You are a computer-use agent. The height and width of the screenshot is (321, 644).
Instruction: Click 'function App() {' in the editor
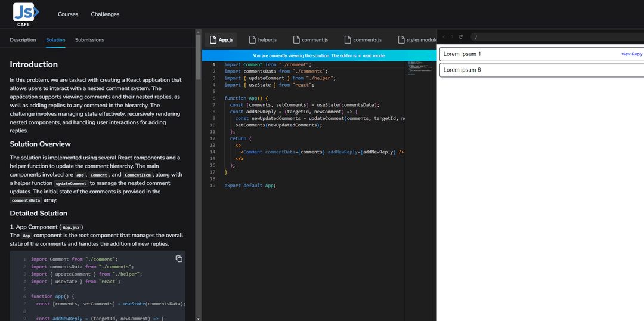[246, 98]
